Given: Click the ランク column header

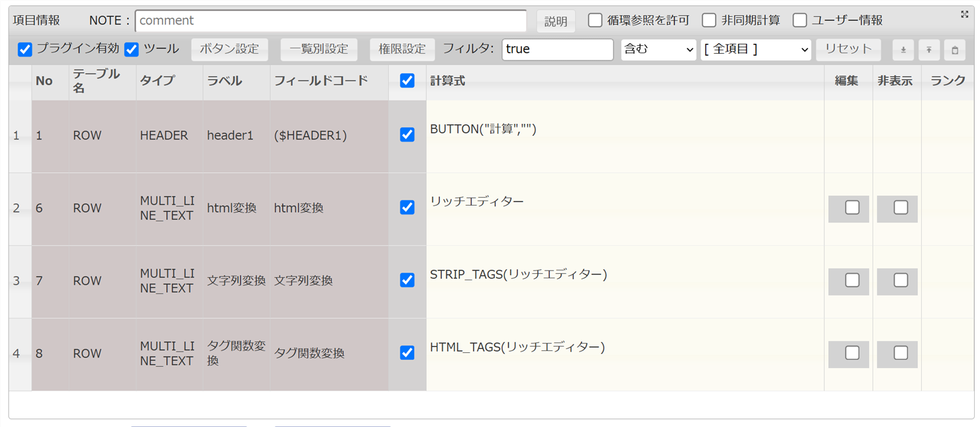Looking at the screenshot, I should [x=948, y=82].
